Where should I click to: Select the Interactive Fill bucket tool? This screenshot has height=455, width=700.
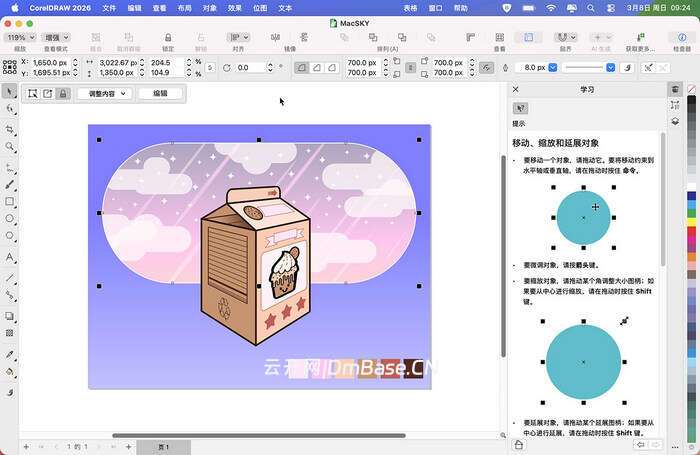coord(10,372)
